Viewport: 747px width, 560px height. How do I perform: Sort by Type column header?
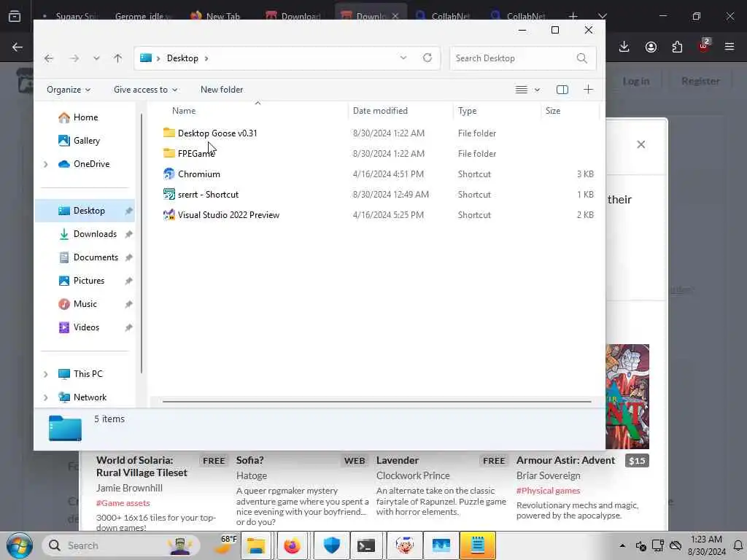(467, 111)
